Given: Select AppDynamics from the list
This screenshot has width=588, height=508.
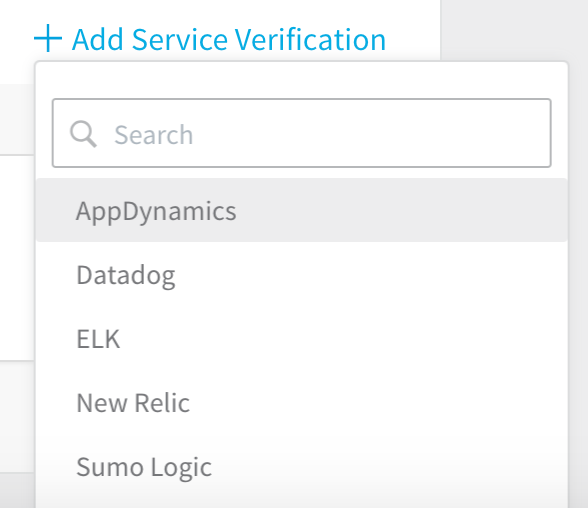Looking at the screenshot, I should [x=302, y=210].
